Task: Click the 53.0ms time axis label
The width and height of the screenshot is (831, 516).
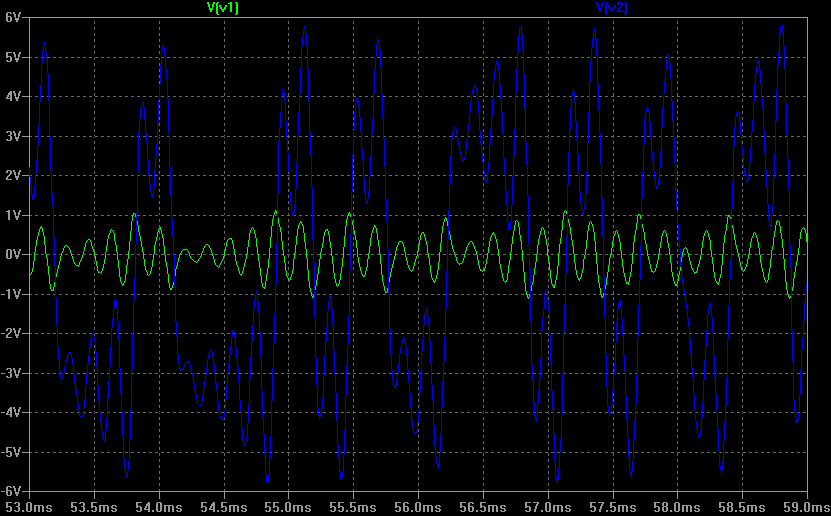Action: tap(29, 508)
